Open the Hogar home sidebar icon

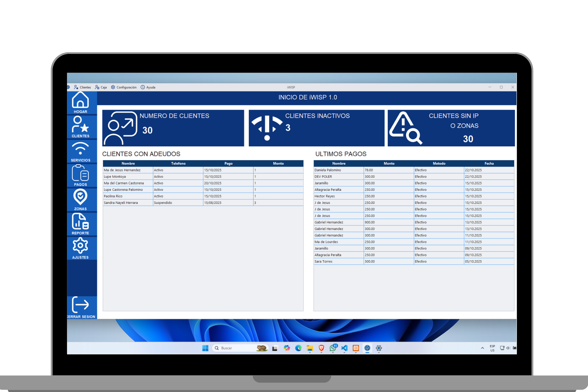[x=80, y=103]
